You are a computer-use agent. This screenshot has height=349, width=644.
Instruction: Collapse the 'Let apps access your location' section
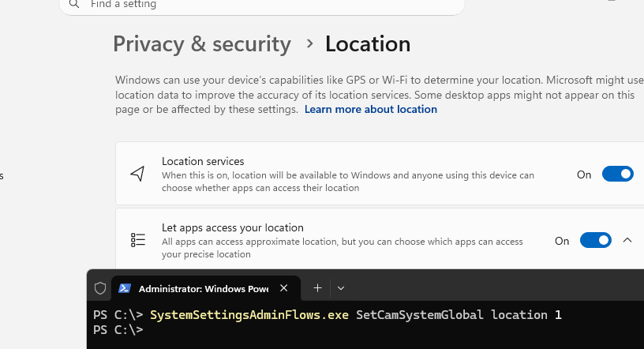point(627,241)
